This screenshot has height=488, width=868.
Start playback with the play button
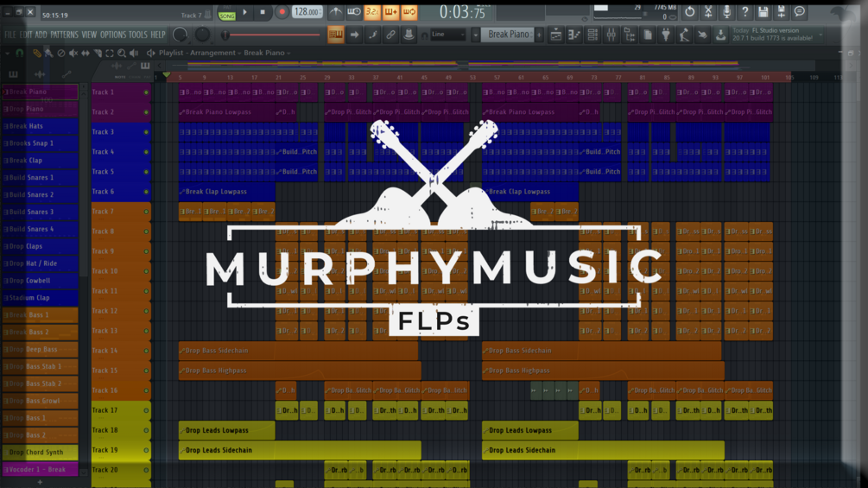(x=244, y=12)
